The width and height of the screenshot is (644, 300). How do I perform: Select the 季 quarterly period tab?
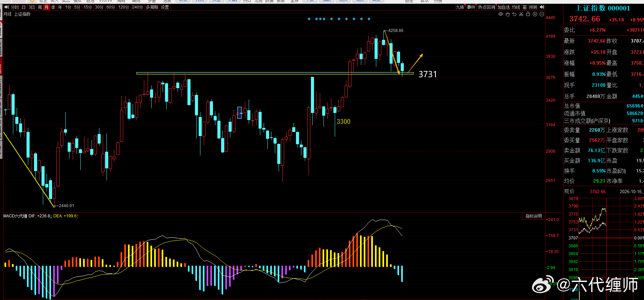pyautogui.click(x=53, y=7)
